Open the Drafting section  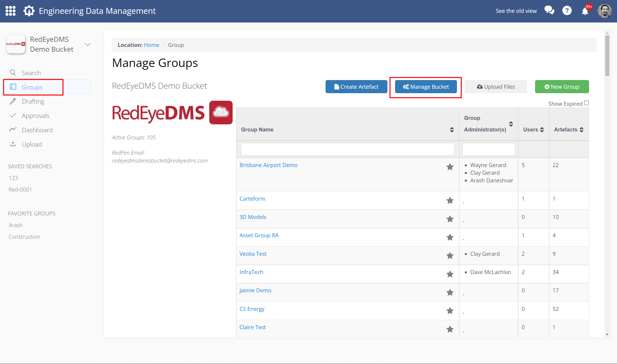(x=33, y=101)
